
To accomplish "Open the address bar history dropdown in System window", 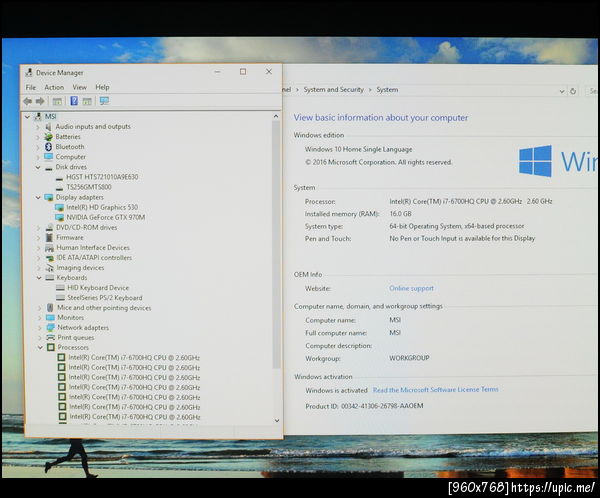I will coord(561,91).
